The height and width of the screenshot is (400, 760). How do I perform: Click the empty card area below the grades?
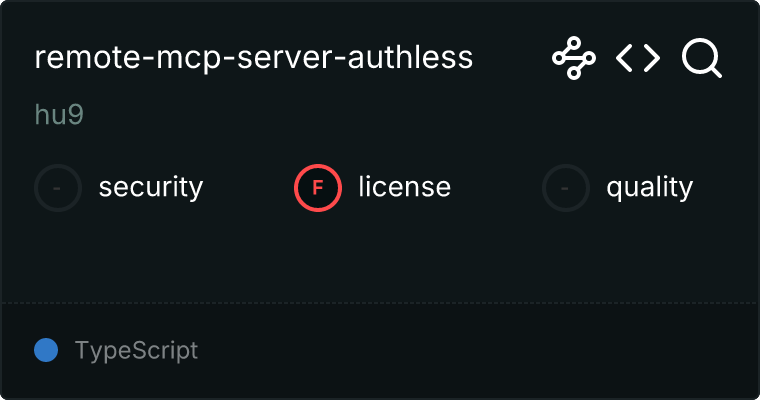pyautogui.click(x=380, y=257)
